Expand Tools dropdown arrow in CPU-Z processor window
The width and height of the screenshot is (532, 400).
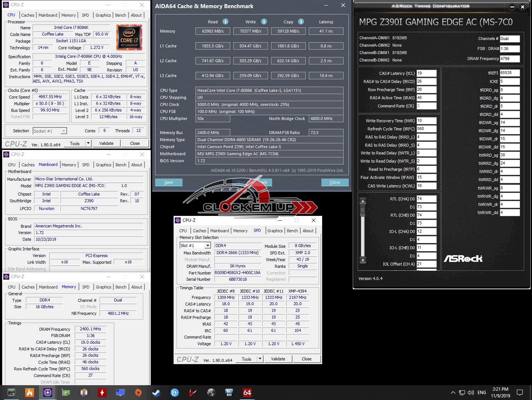[x=88, y=143]
